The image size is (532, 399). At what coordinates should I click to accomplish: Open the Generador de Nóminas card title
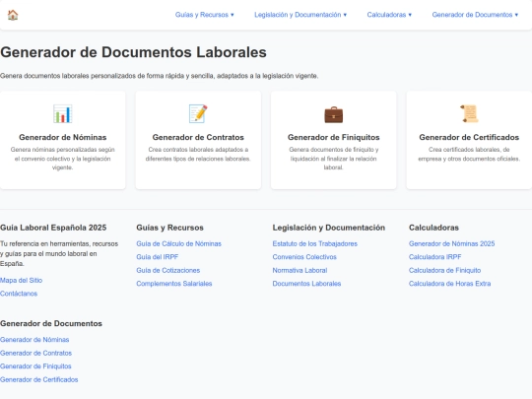[x=63, y=137]
